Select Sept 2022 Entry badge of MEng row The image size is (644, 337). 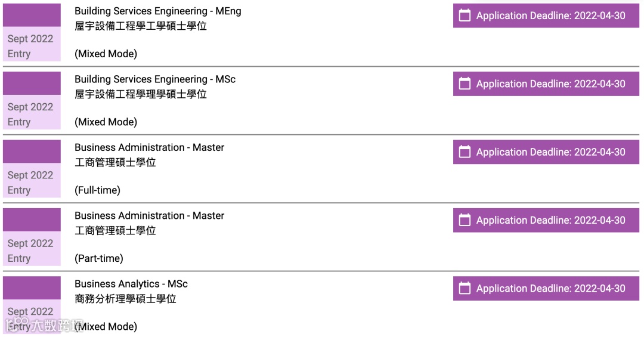coord(31,45)
